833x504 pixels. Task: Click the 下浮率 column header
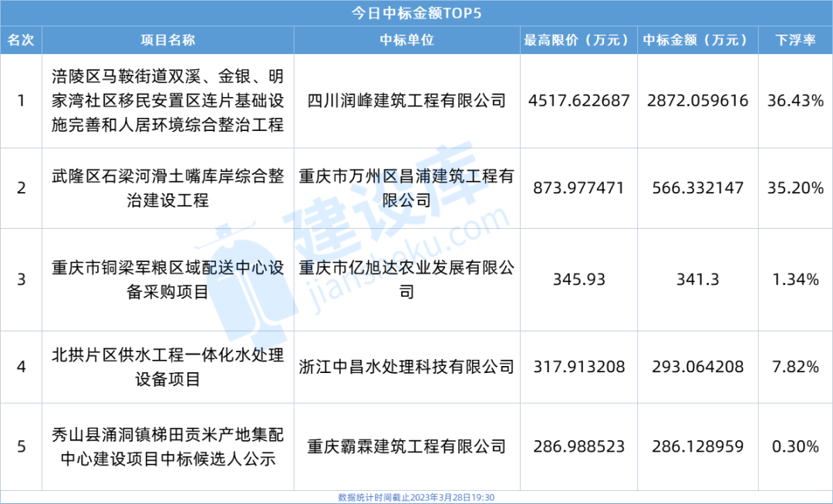[795, 40]
